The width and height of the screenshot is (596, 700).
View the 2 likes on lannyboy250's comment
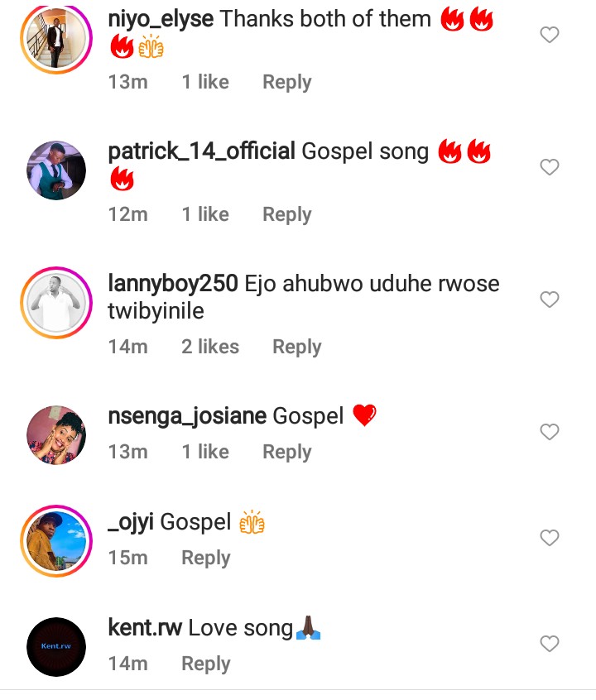(210, 347)
